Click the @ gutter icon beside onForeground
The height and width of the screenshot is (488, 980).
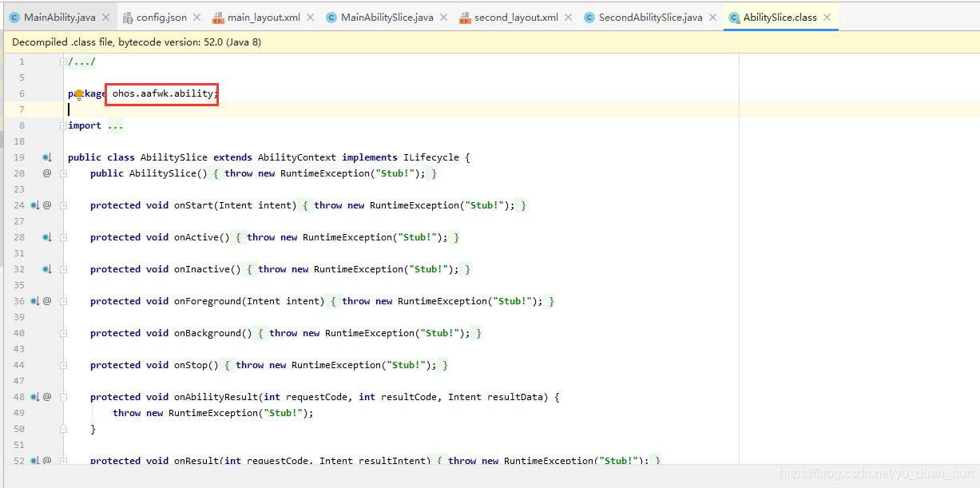coord(47,301)
